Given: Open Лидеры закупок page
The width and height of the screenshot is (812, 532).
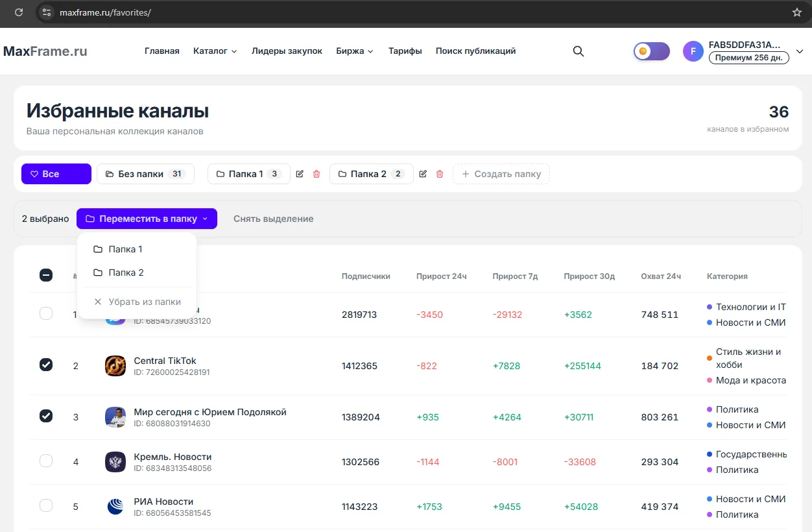Looking at the screenshot, I should coord(287,51).
